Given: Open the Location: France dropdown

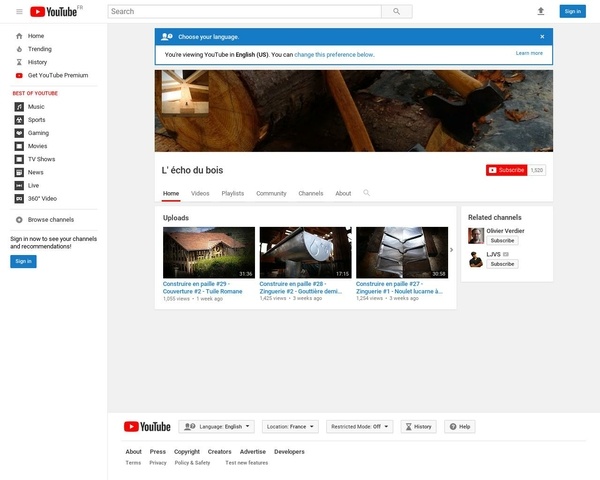Looking at the screenshot, I should (291, 426).
